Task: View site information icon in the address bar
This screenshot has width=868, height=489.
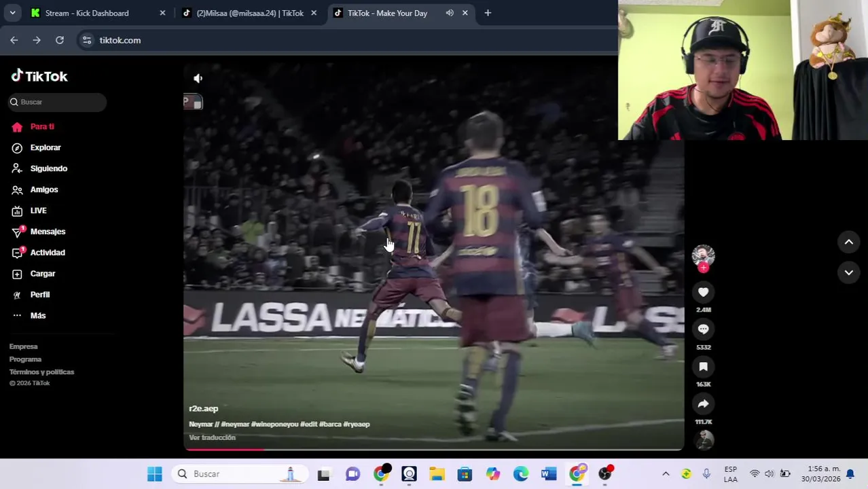Action: coord(87,40)
